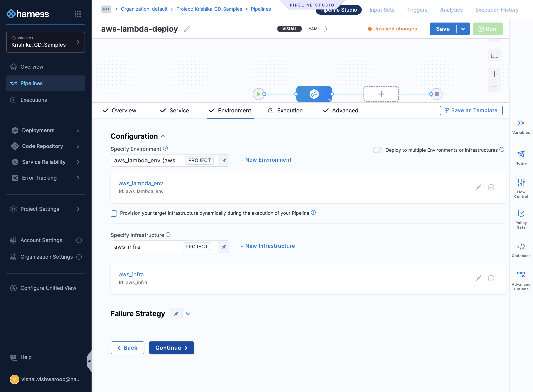Open Codebase configuration
This screenshot has width=533, height=392.
pyautogui.click(x=521, y=250)
